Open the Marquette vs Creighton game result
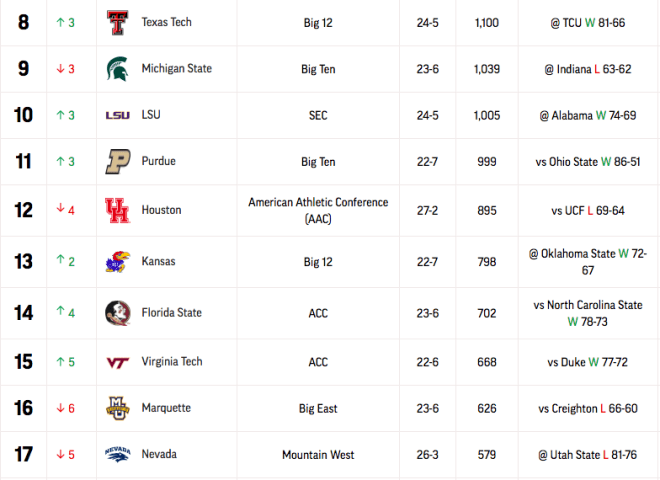This screenshot has height=480, width=660. (588, 408)
